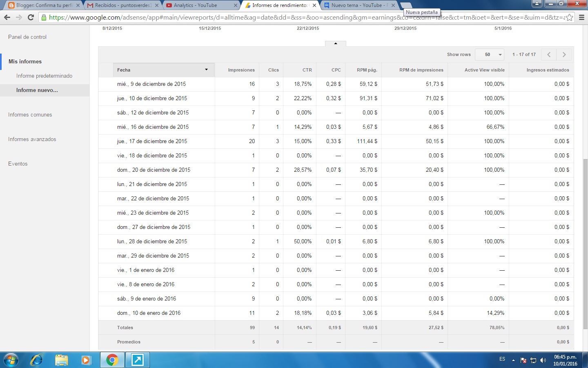This screenshot has height=368, width=588.
Task: Open the Chrome menu icon
Action: (x=581, y=18)
